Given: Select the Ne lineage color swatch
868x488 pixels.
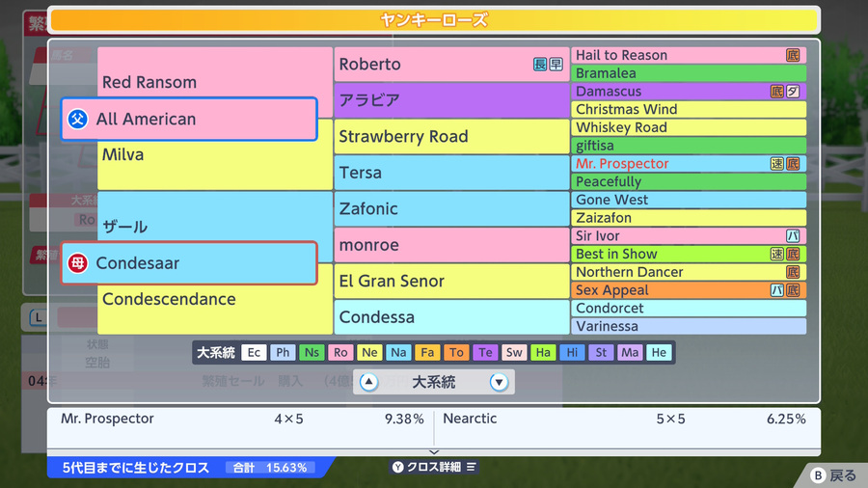Looking at the screenshot, I should (x=369, y=352).
